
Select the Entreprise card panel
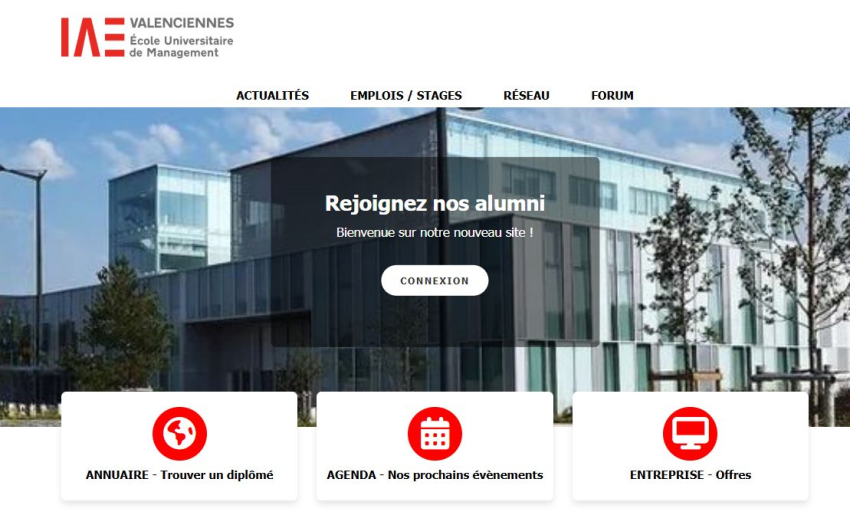pos(690,446)
